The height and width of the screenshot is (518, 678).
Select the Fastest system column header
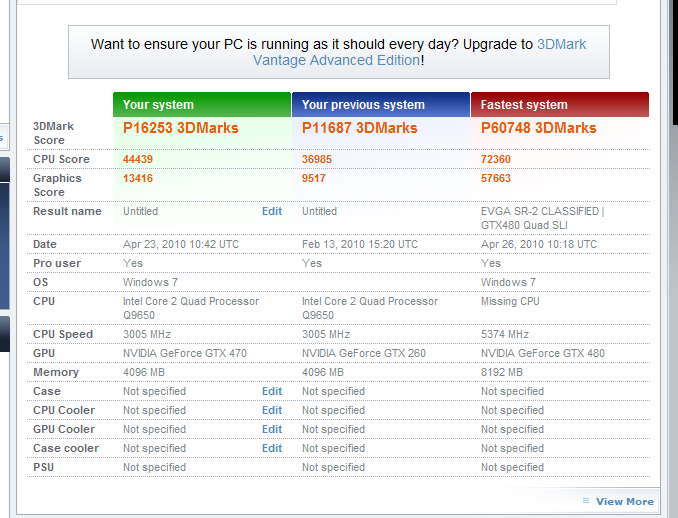tap(560, 105)
